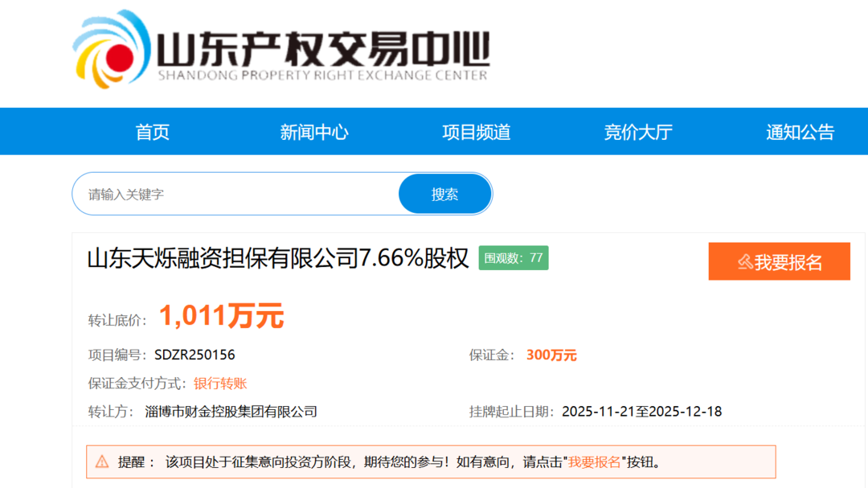The image size is (868, 488).
Task: Click the listing date range 2025-11-21至2025-12-18
Action: pyautogui.click(x=641, y=412)
